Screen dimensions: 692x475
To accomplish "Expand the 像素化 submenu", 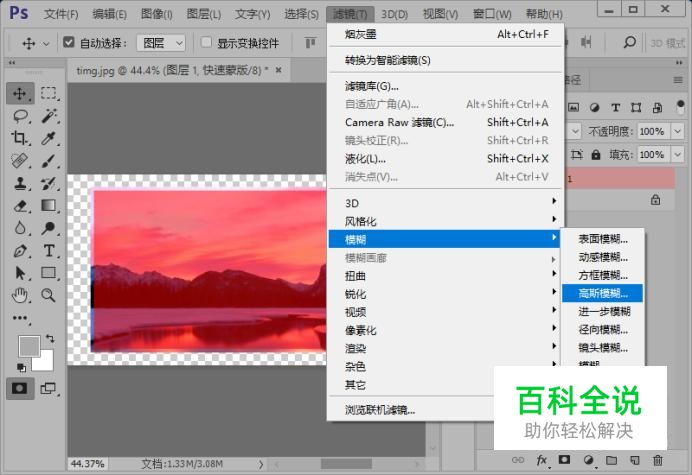I will coord(446,330).
